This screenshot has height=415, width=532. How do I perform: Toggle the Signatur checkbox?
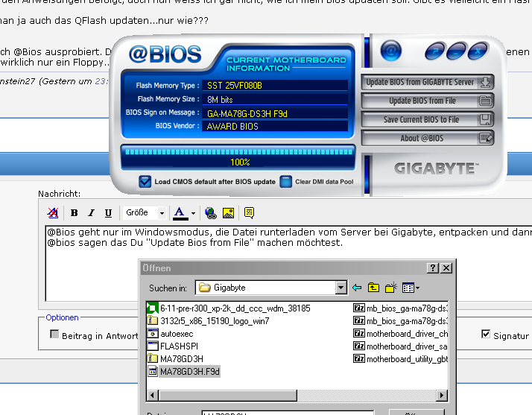click(x=486, y=334)
